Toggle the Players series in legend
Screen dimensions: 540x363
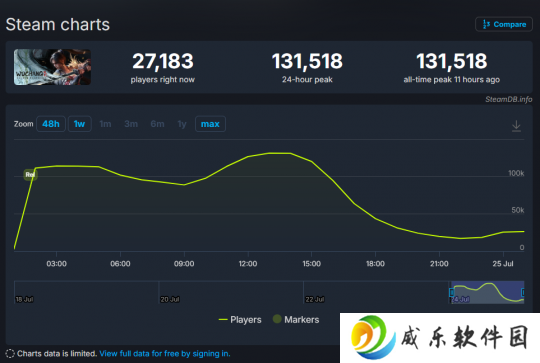pyautogui.click(x=240, y=320)
